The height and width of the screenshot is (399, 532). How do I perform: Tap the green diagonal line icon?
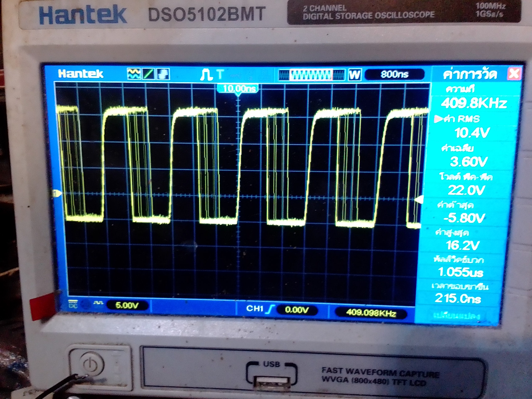pyautogui.click(x=149, y=74)
